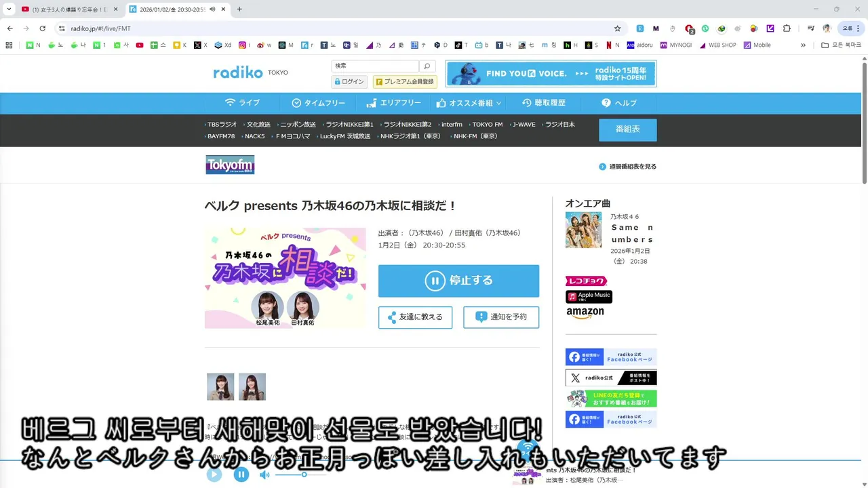Click 友達に教える share button
Viewport: 868px width, 488px height.
(415, 317)
